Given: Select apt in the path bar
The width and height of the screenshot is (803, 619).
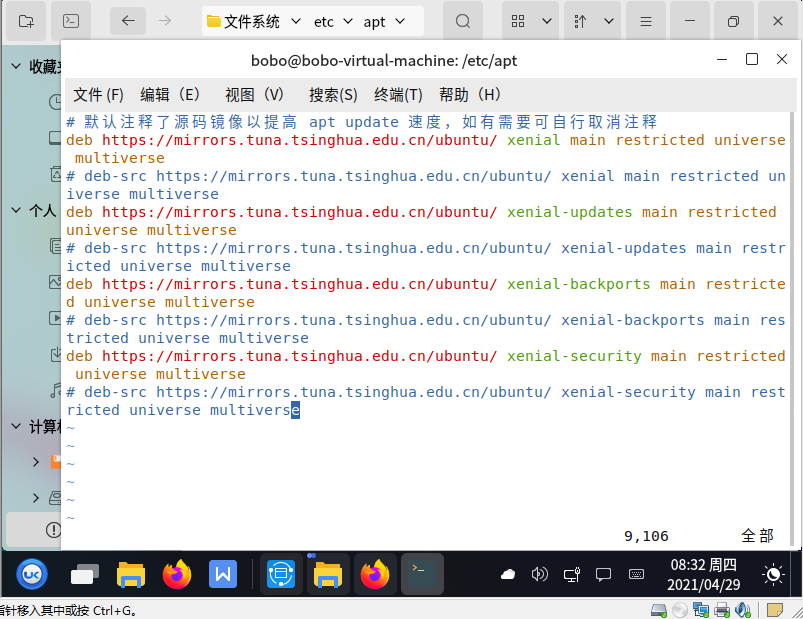Looking at the screenshot, I should (374, 22).
